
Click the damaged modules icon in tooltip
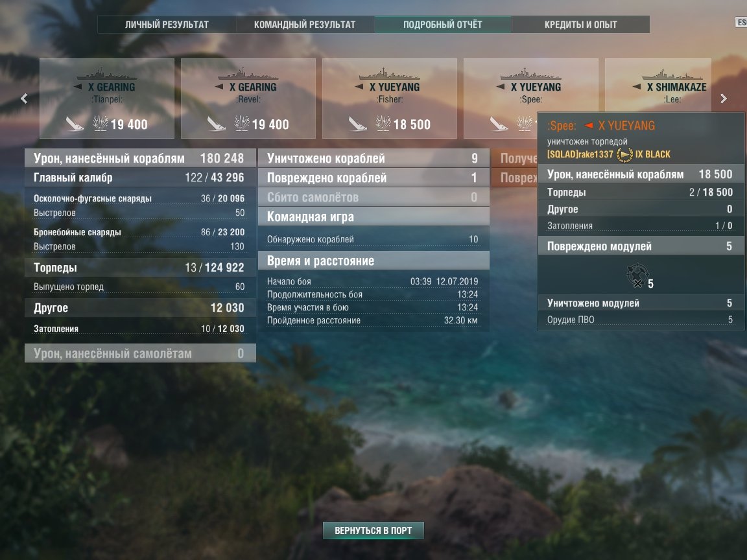tap(637, 275)
